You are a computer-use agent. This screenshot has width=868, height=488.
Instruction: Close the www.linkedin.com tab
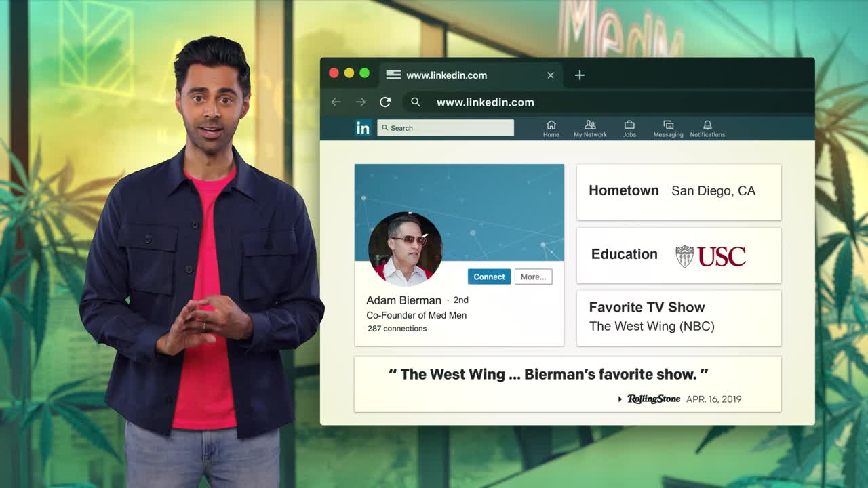[551, 75]
